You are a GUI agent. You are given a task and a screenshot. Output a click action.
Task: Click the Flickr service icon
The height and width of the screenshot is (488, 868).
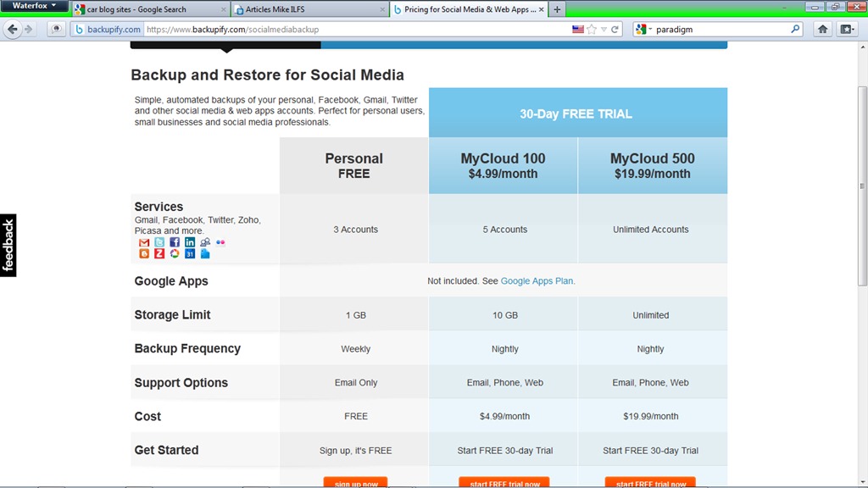tap(220, 242)
